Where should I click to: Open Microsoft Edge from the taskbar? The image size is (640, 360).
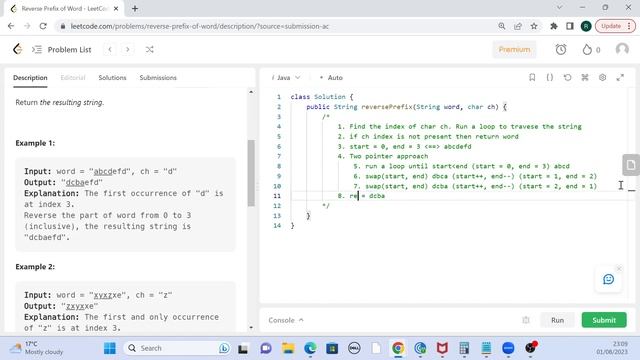point(310,348)
